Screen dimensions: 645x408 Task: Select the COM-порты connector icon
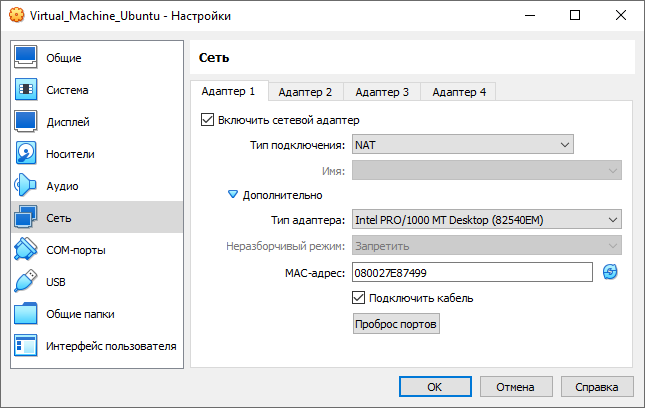(26, 250)
